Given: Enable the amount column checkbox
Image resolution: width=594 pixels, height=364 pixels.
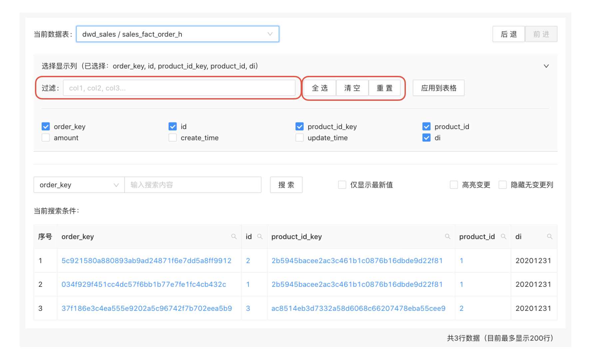Looking at the screenshot, I should (46, 137).
